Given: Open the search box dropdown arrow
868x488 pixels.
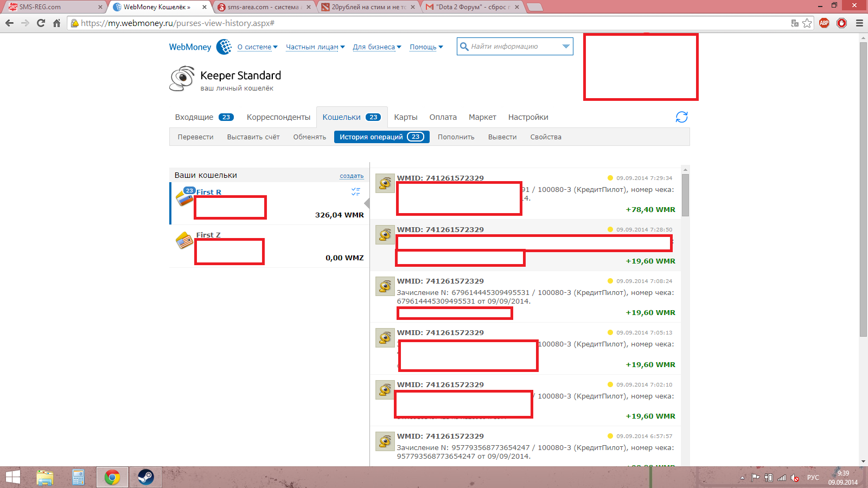Looking at the screenshot, I should pos(566,47).
